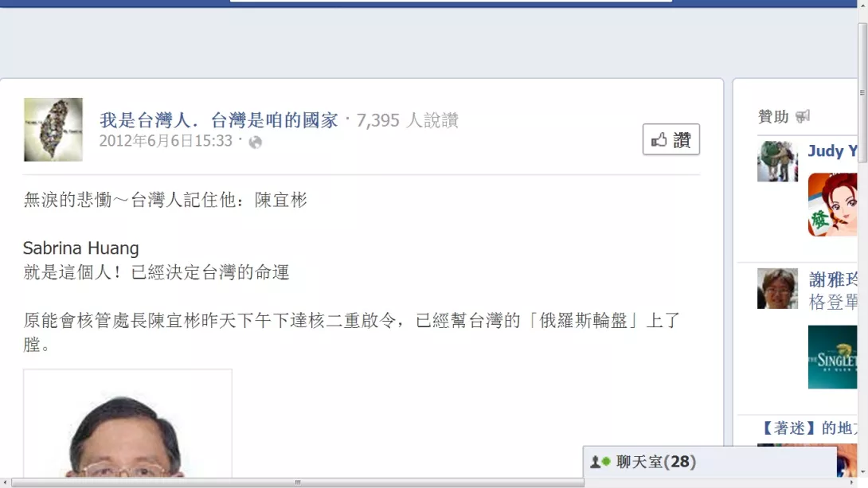The width and height of the screenshot is (868, 488).
Task: Open the 我是台灣人. 台灣是咱的國家 page link
Action: point(219,120)
